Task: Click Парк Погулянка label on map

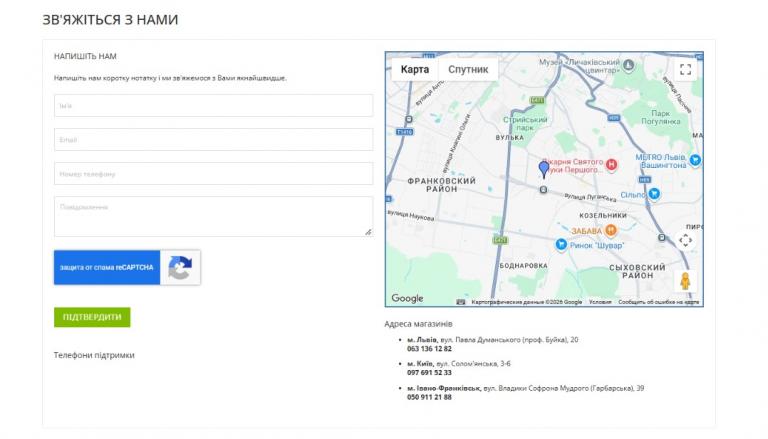Action: coord(661,117)
